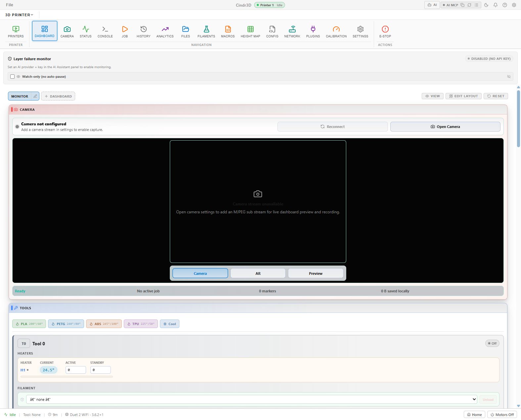Click the VIEW layout button
Viewport: 521px width, 420px height.
[433, 96]
